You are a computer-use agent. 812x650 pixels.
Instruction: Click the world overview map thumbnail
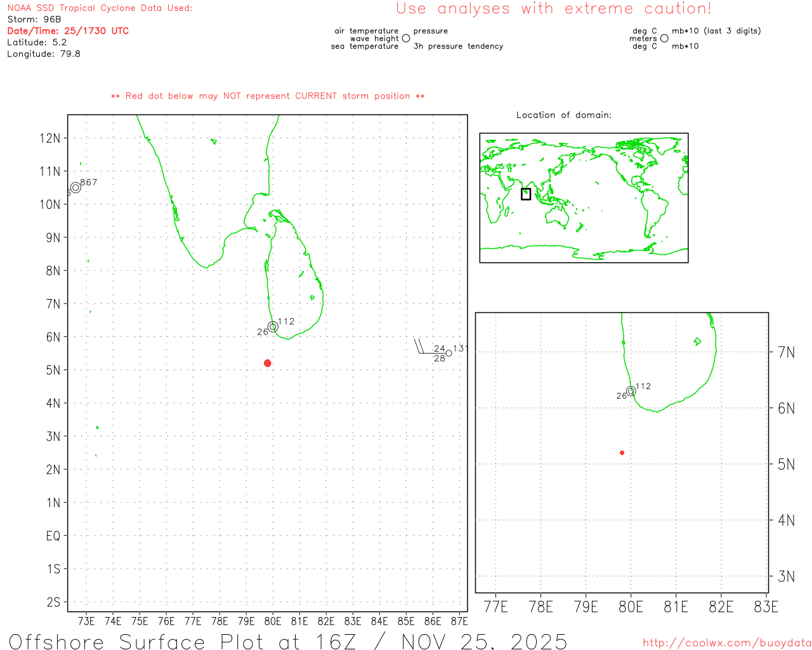(x=584, y=197)
